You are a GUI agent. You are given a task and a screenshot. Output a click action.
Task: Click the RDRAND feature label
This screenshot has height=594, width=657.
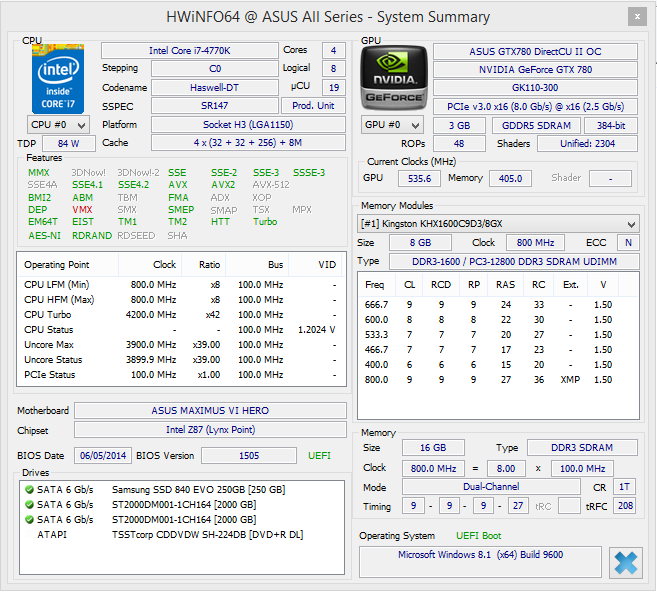(92, 235)
